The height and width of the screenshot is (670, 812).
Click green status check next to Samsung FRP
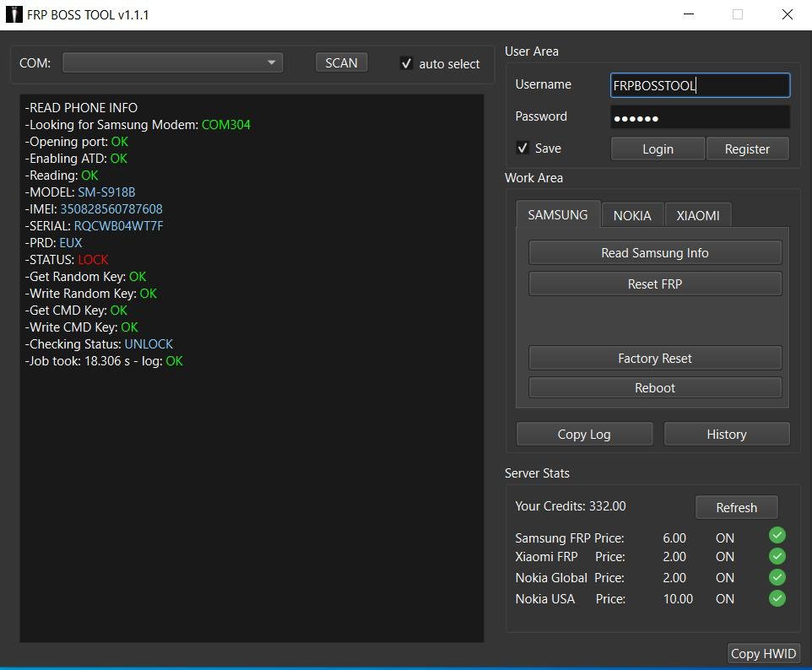(x=777, y=535)
